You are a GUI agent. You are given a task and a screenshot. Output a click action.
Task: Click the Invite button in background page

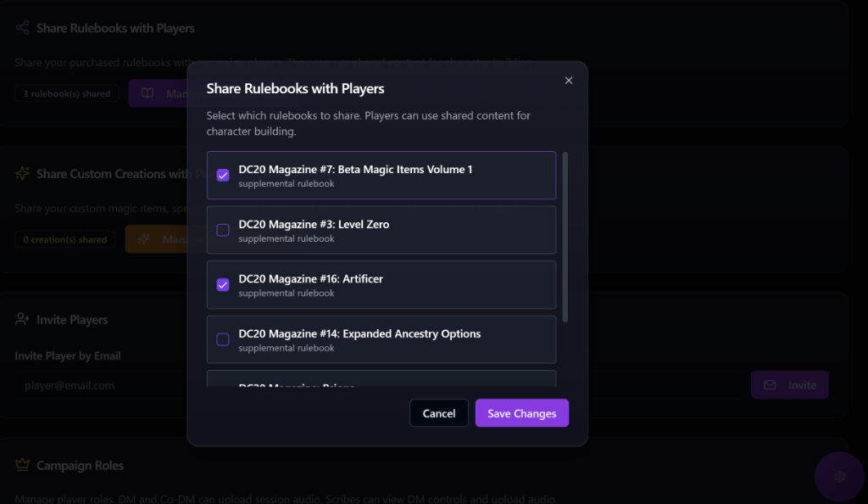(790, 385)
